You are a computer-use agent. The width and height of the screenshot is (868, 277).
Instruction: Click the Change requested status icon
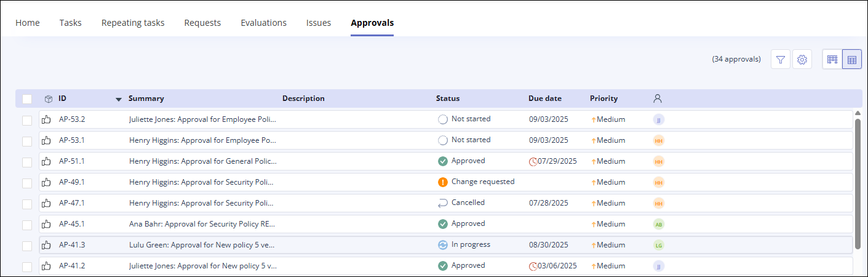pyautogui.click(x=442, y=182)
